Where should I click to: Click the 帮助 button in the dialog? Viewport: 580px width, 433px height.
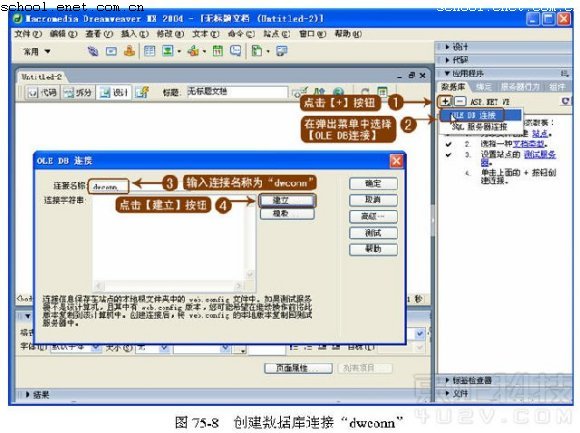(373, 250)
